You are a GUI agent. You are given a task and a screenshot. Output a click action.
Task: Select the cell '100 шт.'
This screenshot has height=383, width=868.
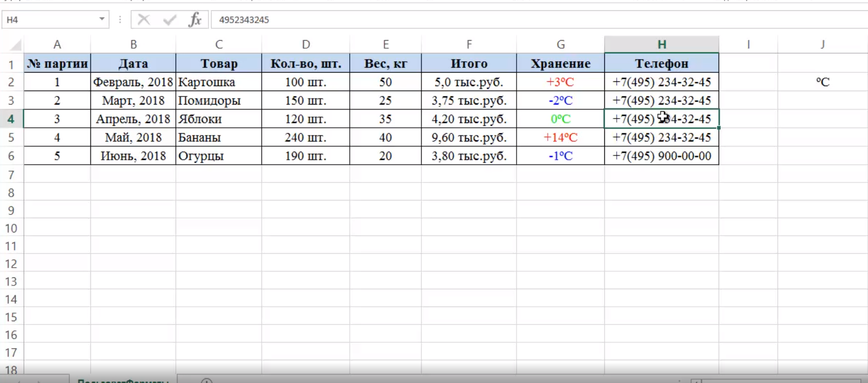click(x=306, y=82)
